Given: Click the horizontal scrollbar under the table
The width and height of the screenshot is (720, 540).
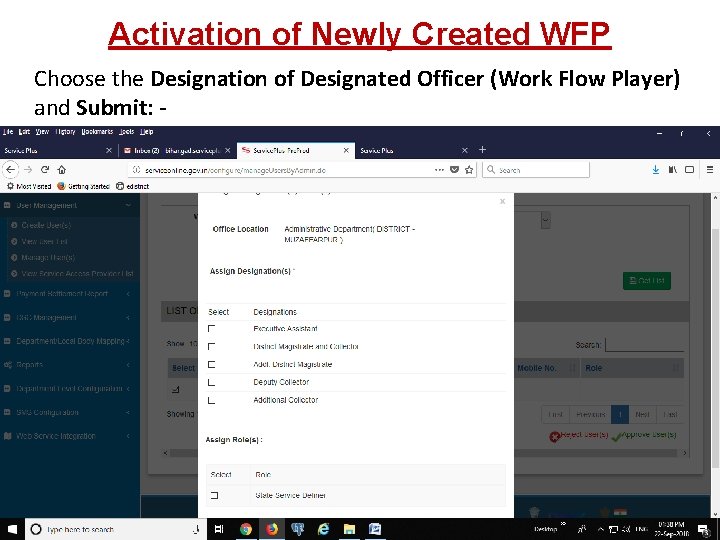Looking at the screenshot, I should click(425, 453).
